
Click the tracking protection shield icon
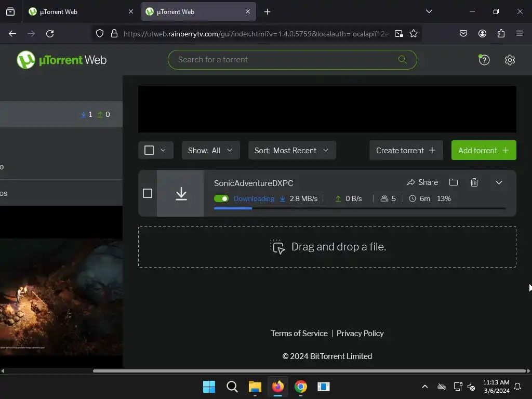(99, 34)
